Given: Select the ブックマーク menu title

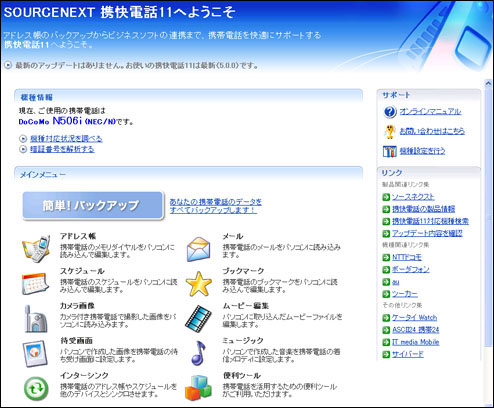Looking at the screenshot, I should pos(243,271).
